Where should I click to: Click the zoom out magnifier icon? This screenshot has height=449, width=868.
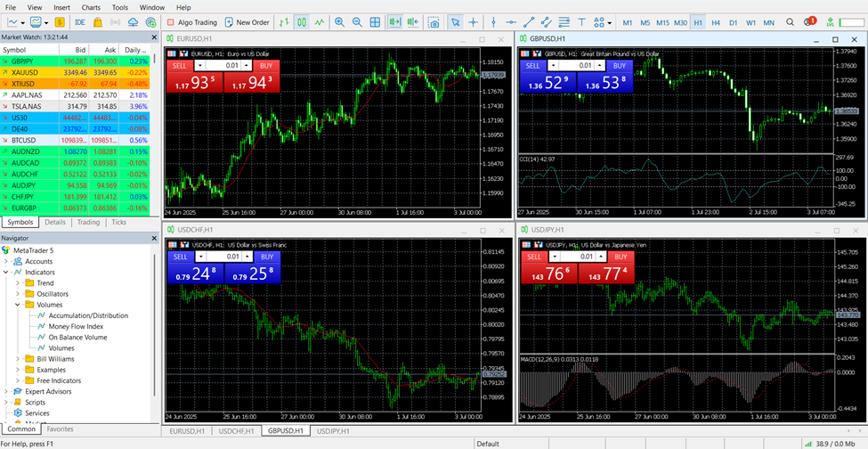coord(357,22)
